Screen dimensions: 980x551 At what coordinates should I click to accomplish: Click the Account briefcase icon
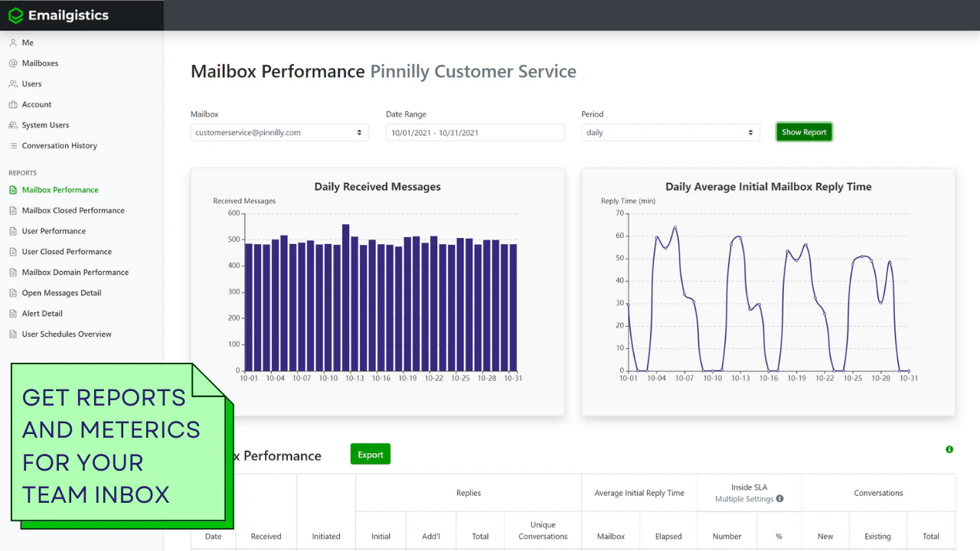(x=13, y=105)
